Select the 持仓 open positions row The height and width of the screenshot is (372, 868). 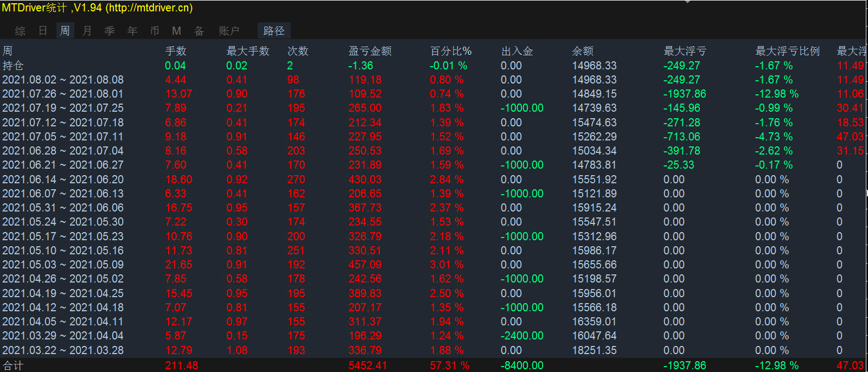(13, 66)
